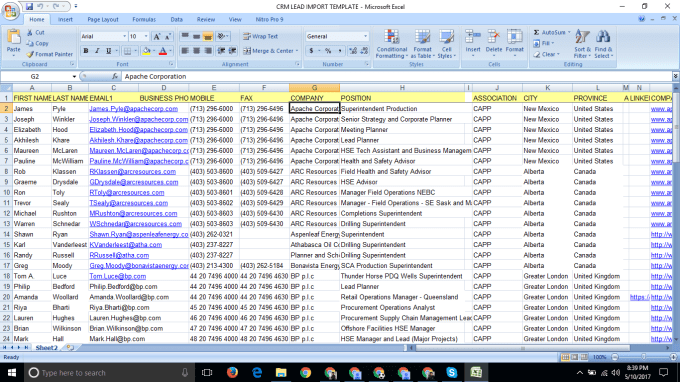This screenshot has height=382, width=680.
Task: Click the Decrease Decimal icon
Action: coord(364,51)
